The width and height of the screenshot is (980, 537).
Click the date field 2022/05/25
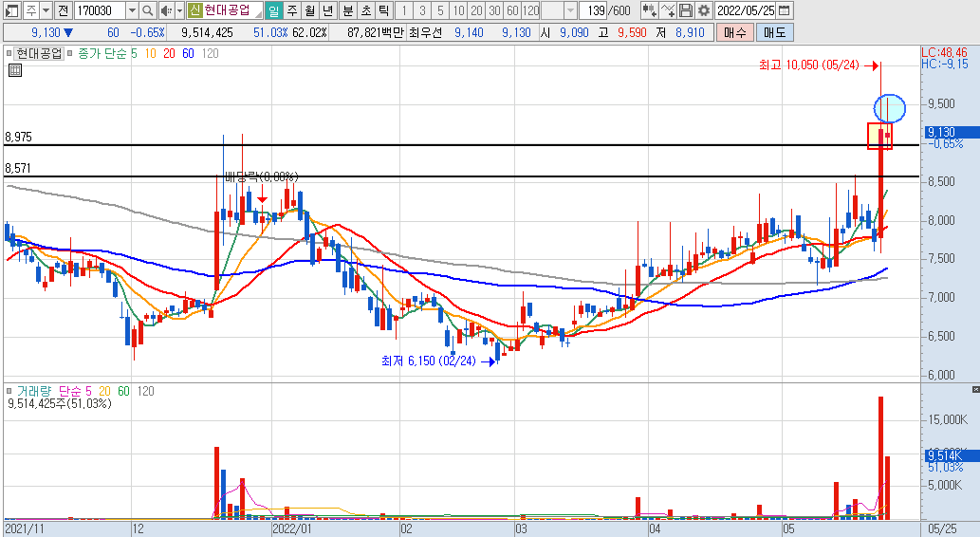pyautogui.click(x=746, y=10)
